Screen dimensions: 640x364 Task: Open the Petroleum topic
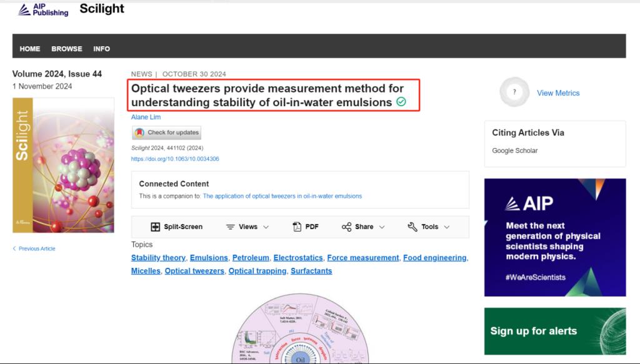[x=251, y=258]
